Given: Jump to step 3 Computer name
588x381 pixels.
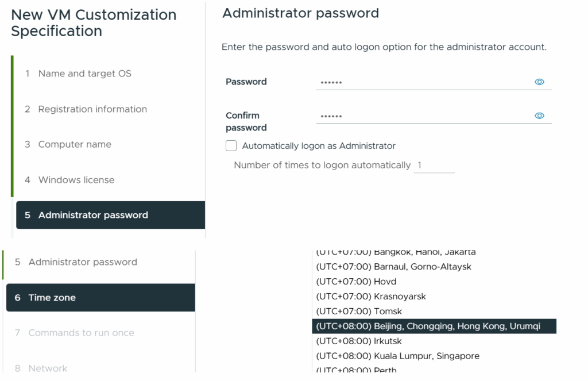Looking at the screenshot, I should click(68, 144).
